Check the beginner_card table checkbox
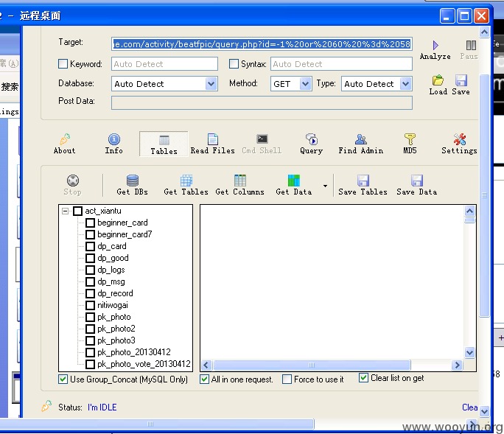Screen dimensions: 504x434 (x=91, y=223)
